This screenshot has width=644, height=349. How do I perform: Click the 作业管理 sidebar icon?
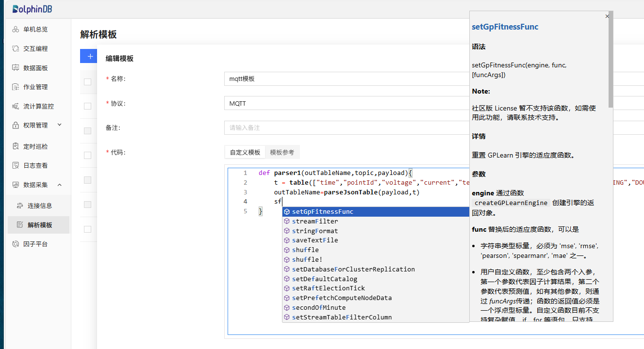pos(16,87)
